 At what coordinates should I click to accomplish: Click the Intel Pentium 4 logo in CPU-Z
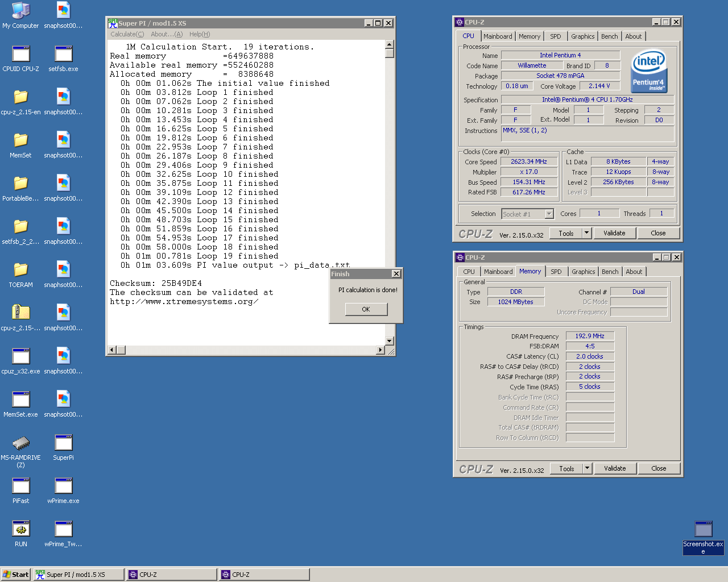click(x=649, y=71)
